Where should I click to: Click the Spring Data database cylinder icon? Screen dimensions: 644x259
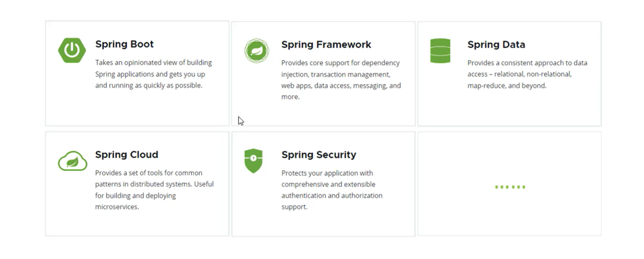coord(440,51)
